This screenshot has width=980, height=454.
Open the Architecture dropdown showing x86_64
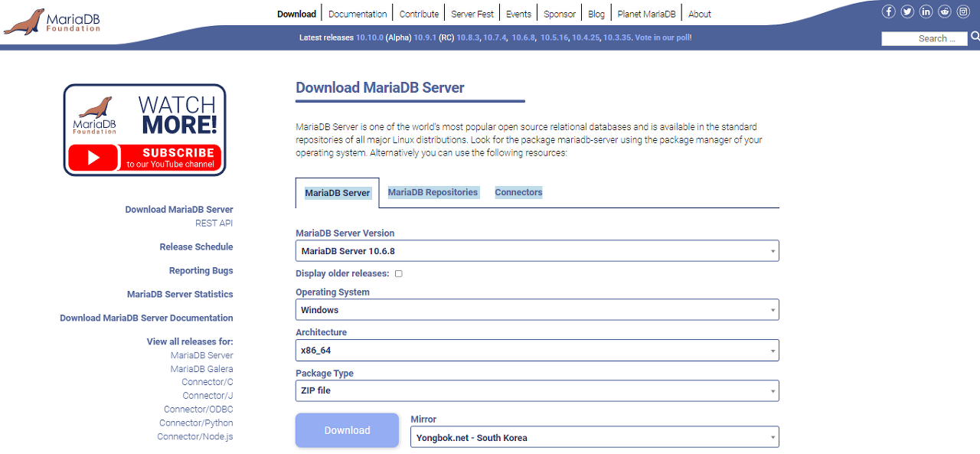click(x=537, y=351)
